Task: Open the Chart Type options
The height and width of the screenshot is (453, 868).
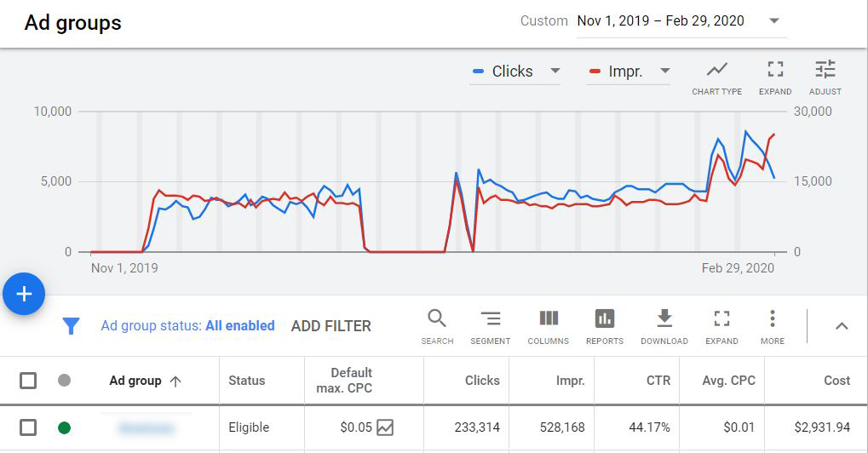Action: (x=716, y=77)
